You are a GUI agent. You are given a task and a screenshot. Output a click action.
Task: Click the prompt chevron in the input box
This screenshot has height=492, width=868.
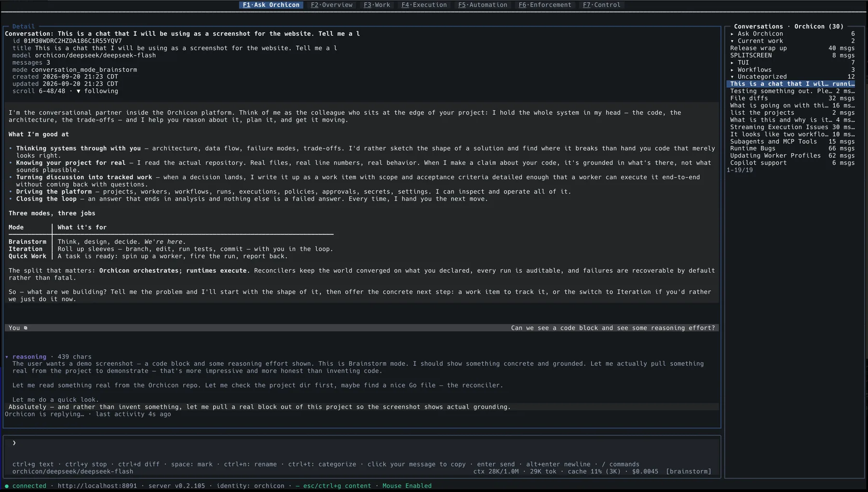[14, 443]
